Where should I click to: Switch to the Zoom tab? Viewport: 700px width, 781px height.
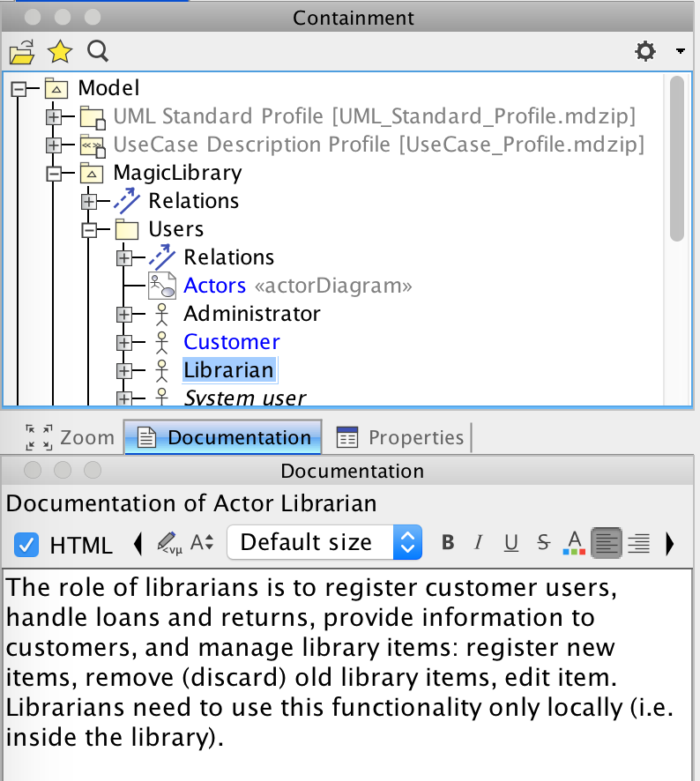pyautogui.click(x=71, y=437)
